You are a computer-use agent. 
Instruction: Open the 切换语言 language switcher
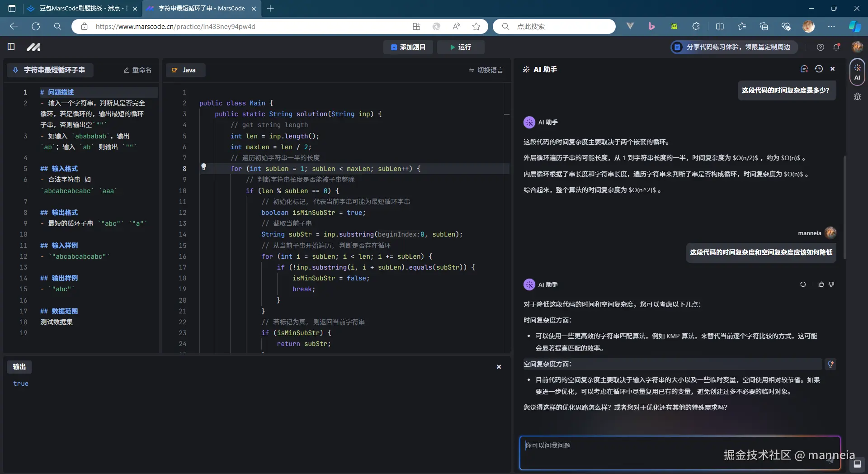pos(486,70)
